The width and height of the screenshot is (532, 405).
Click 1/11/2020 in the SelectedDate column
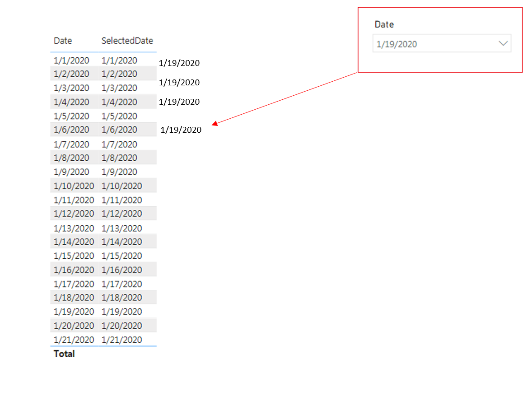coord(121,200)
